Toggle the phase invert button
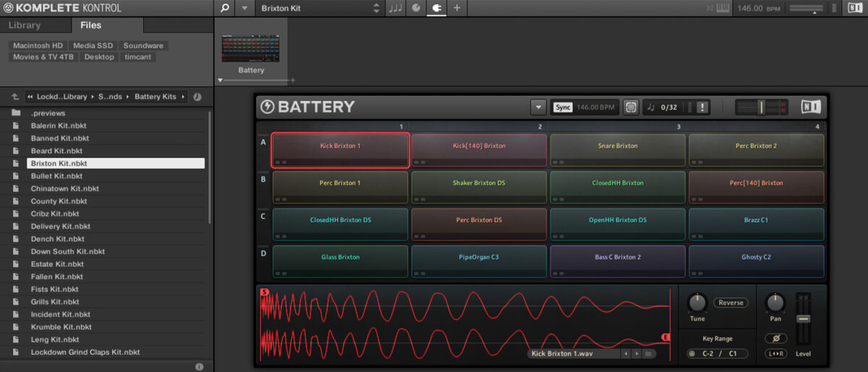Image resolution: width=868 pixels, height=372 pixels. point(776,339)
